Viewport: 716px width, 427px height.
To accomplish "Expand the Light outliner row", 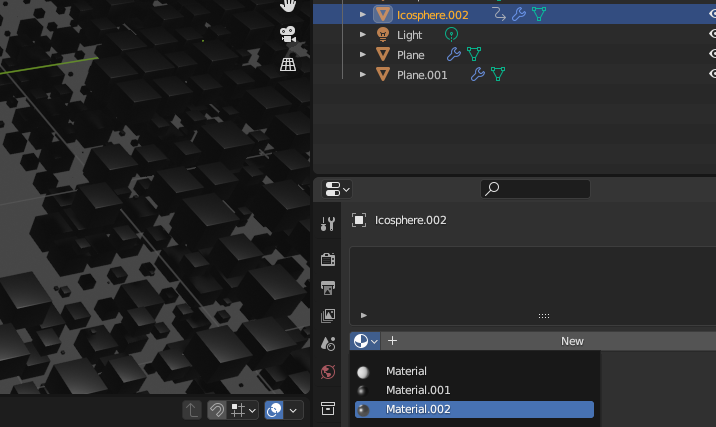I will [363, 34].
